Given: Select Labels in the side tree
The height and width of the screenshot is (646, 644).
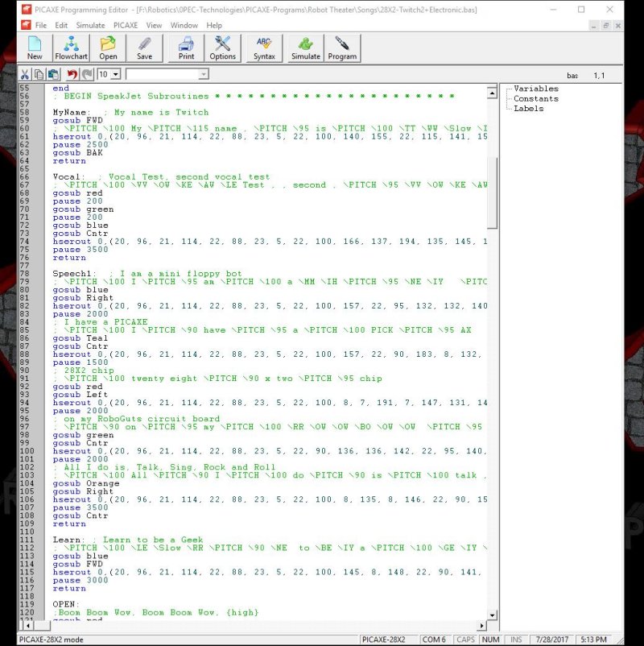Looking at the screenshot, I should tap(528, 108).
